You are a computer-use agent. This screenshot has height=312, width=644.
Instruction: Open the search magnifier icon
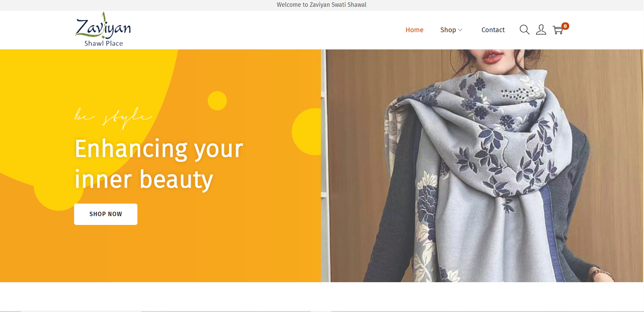[524, 30]
